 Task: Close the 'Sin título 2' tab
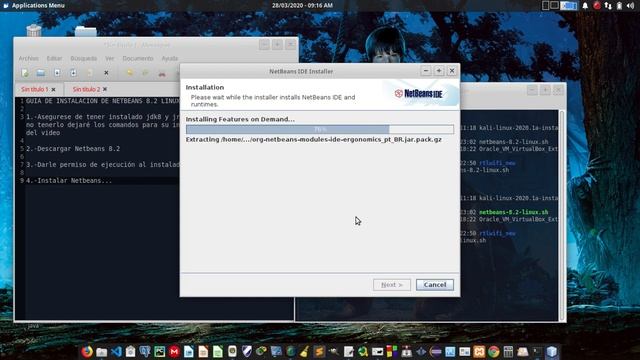tap(105, 89)
